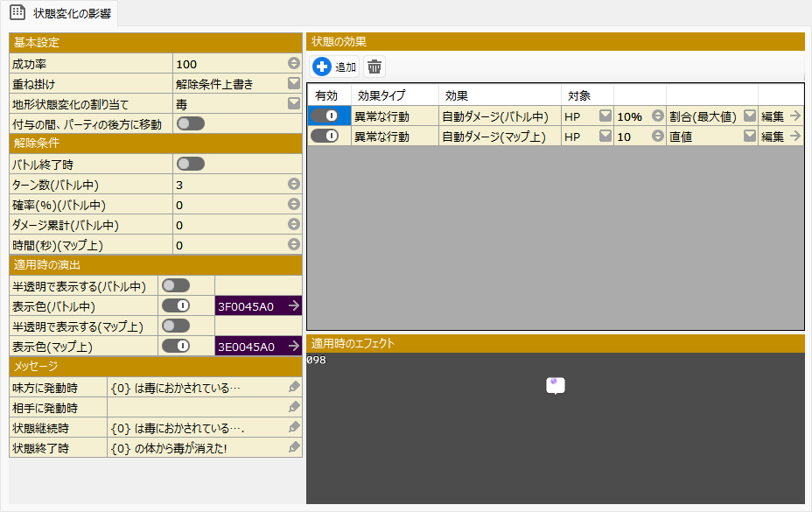Enable the バトル終了時 toggle

coord(190,164)
